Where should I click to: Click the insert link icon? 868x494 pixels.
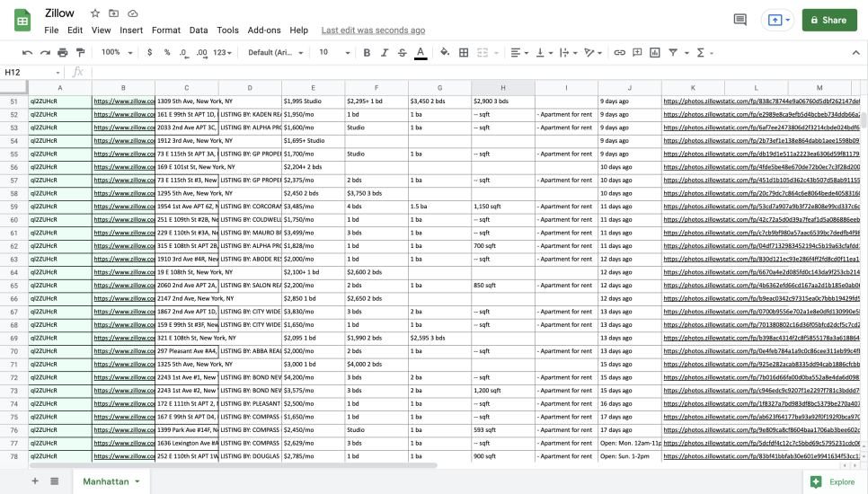[619, 53]
